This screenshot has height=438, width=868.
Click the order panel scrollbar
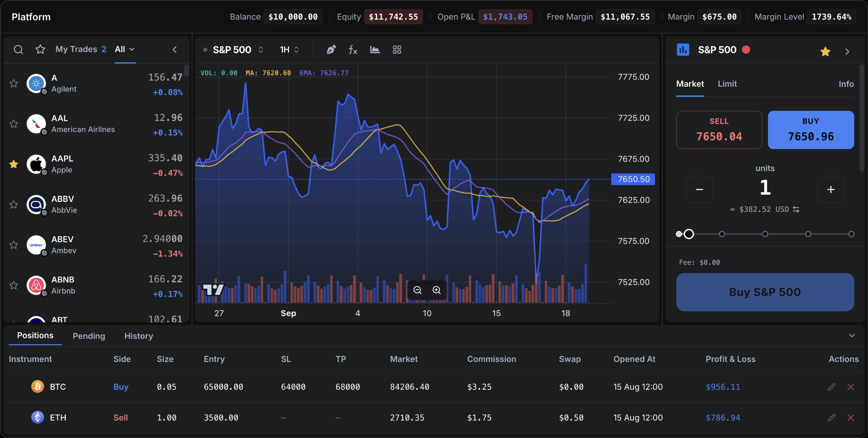862,118
